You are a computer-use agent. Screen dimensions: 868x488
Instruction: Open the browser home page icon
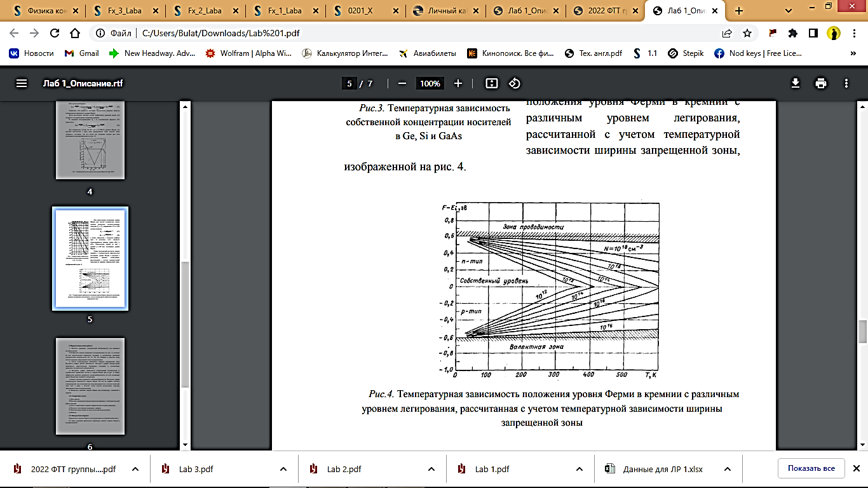75,33
